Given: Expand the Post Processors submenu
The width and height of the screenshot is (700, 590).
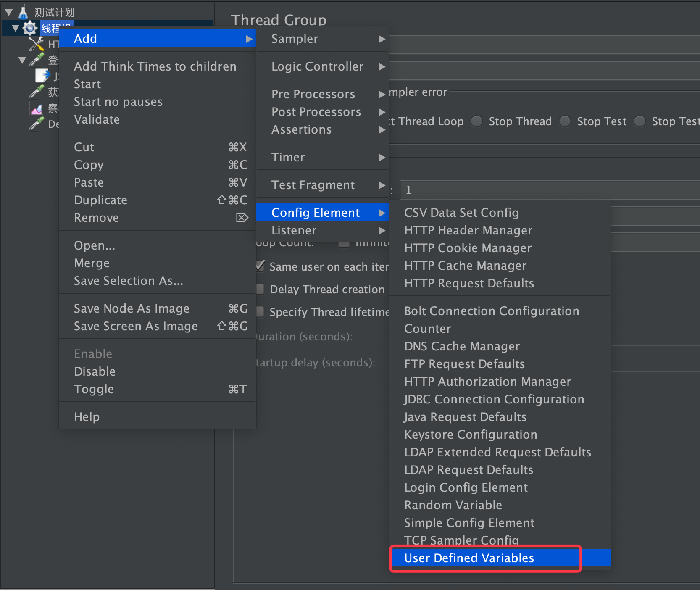Looking at the screenshot, I should 323,112.
